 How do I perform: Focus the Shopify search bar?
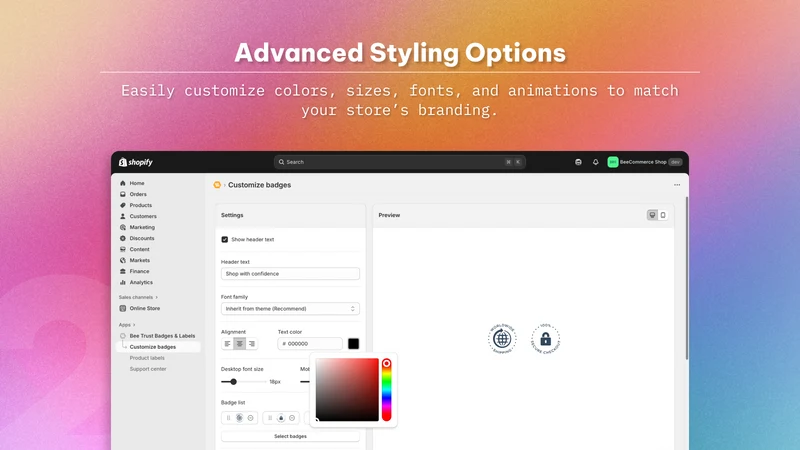[399, 162]
